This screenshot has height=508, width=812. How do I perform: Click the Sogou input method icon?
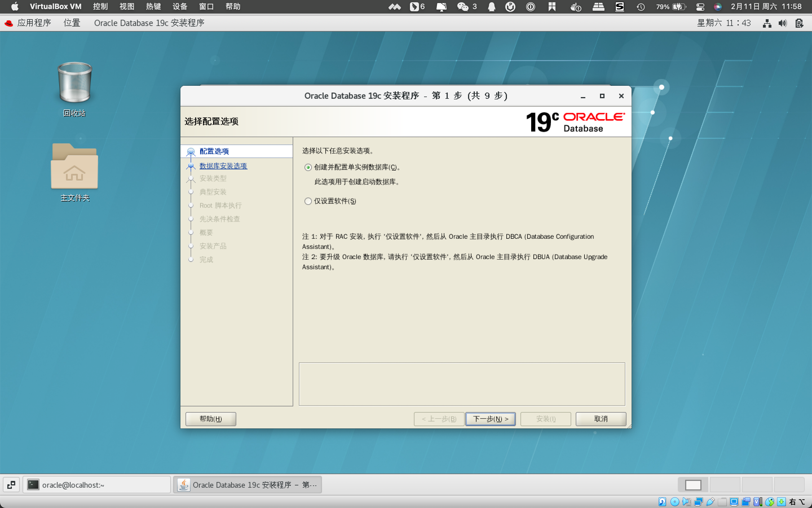coord(619,6)
